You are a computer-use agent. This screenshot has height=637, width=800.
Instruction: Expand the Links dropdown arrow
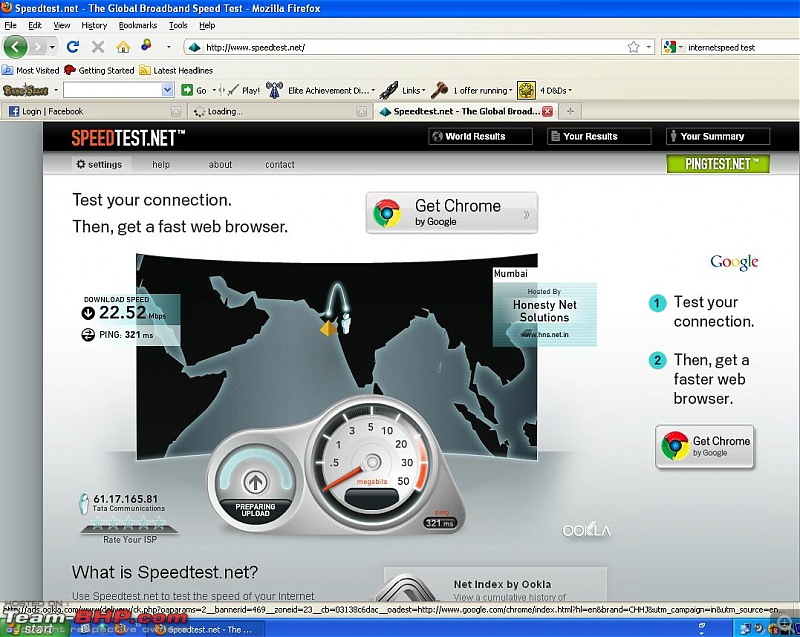coord(423,91)
